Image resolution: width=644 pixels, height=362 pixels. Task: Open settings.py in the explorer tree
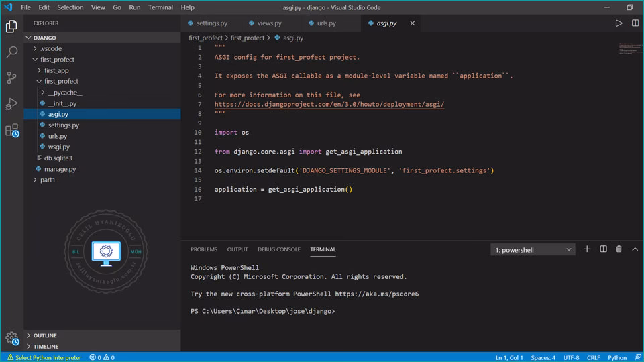pyautogui.click(x=102, y=125)
